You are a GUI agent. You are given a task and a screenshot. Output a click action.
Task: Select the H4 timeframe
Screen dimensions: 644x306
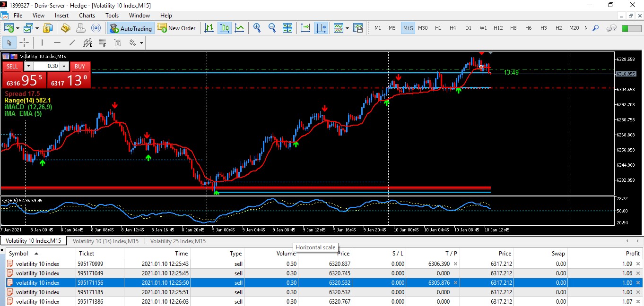click(x=453, y=28)
